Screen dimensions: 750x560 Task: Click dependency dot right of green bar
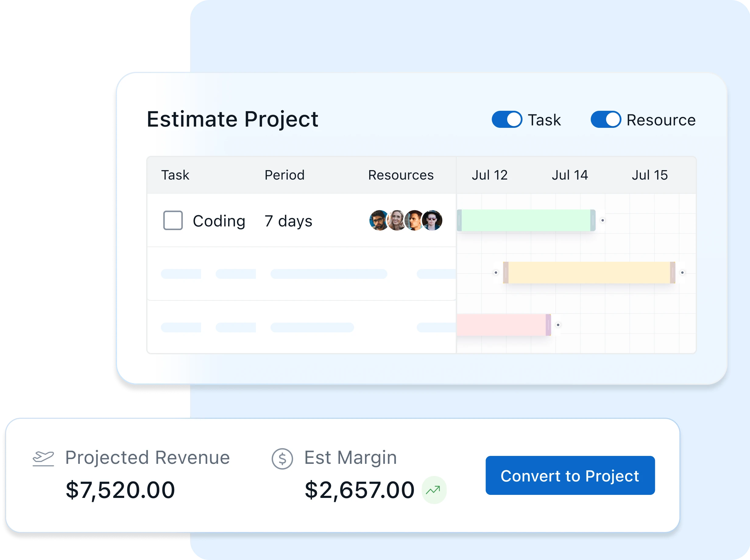click(x=603, y=220)
